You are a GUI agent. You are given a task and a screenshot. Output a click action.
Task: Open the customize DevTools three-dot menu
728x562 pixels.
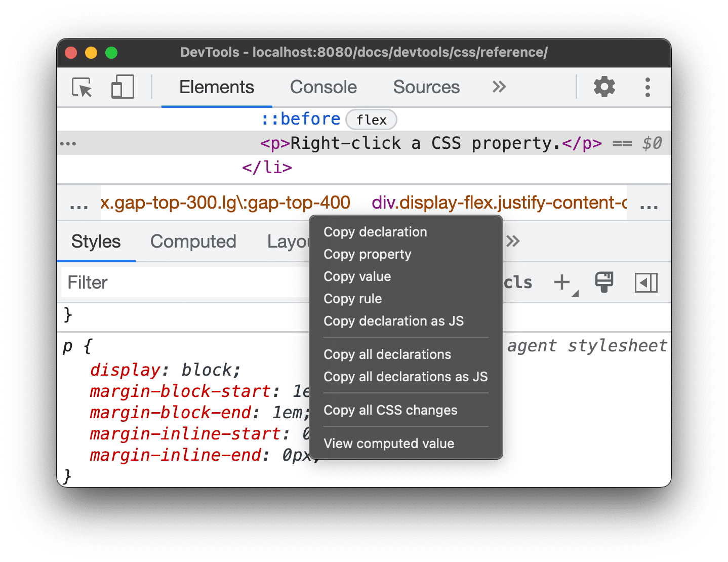click(648, 87)
